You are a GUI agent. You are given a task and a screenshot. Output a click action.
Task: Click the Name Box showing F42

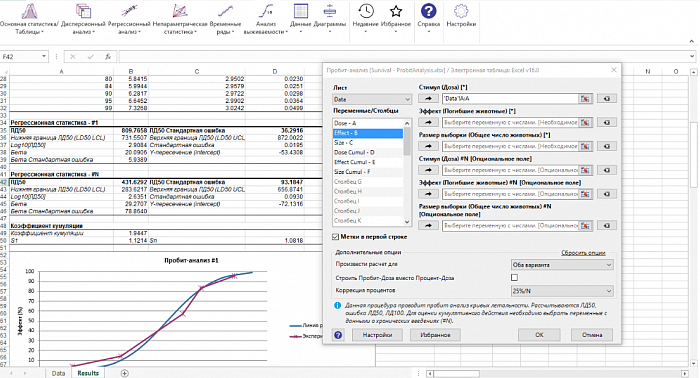[x=21, y=57]
